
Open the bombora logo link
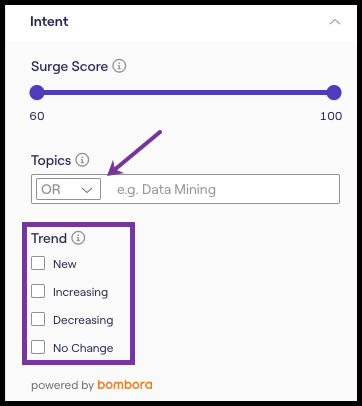pyautogui.click(x=125, y=385)
